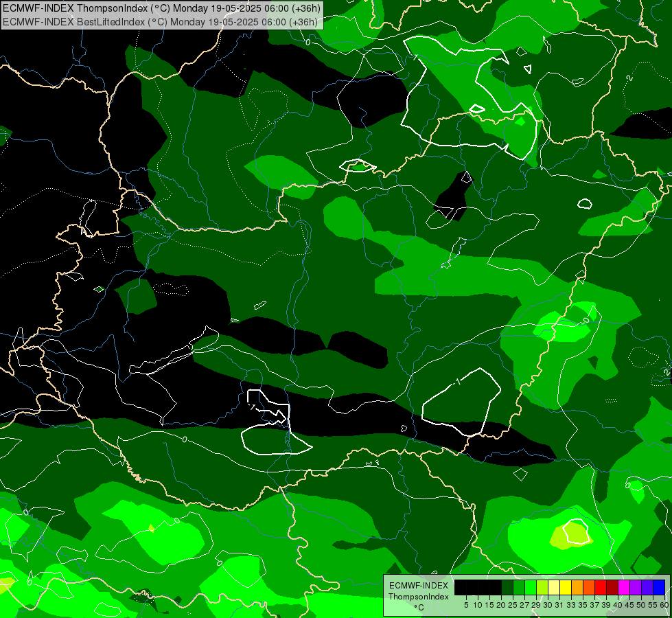Pick the orange-red 35–37 legend swatch

click(589, 587)
